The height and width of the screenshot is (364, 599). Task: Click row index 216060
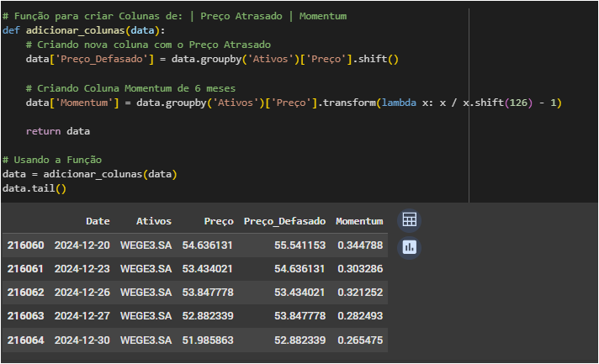coord(25,245)
